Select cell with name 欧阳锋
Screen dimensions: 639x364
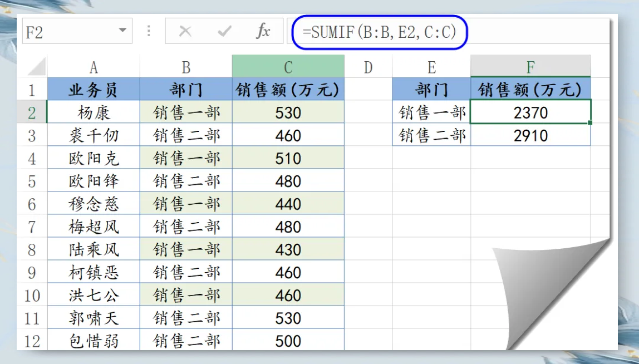coord(94,180)
